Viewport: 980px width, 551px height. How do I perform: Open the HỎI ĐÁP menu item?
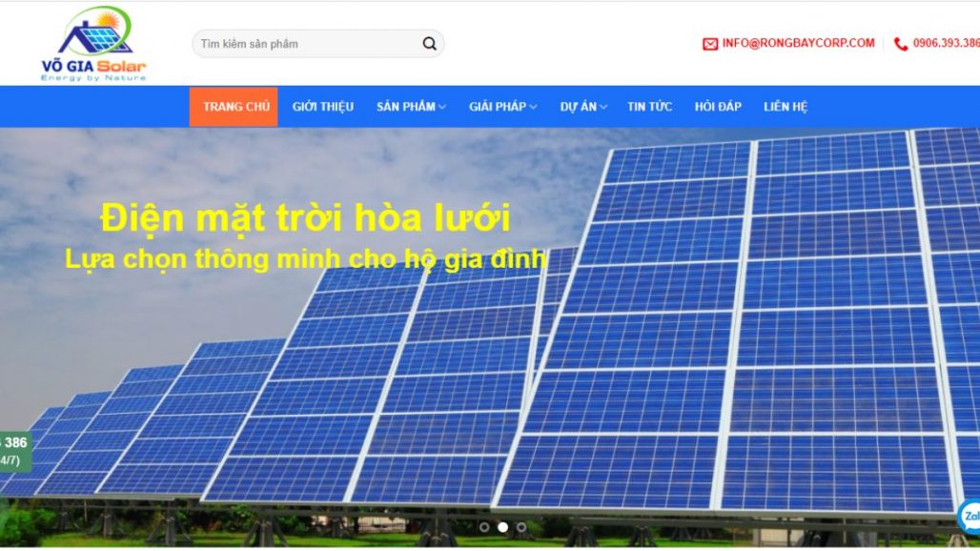tap(718, 107)
